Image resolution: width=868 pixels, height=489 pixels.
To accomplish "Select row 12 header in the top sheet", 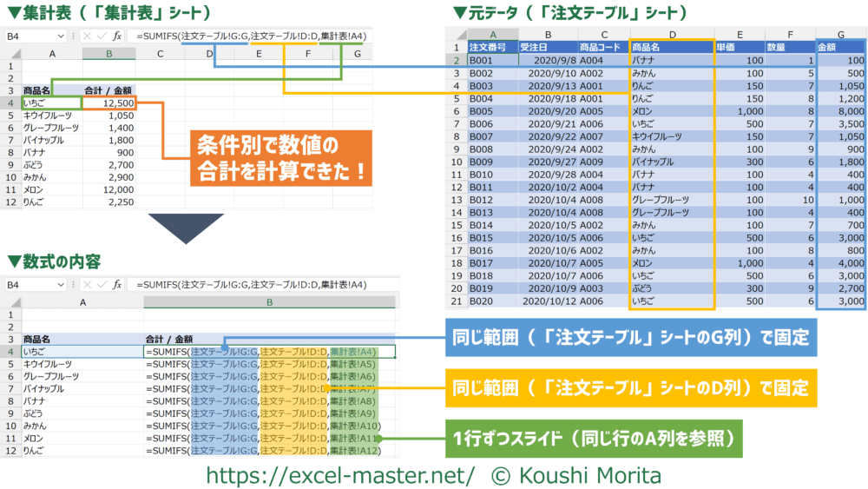I will [x=11, y=202].
